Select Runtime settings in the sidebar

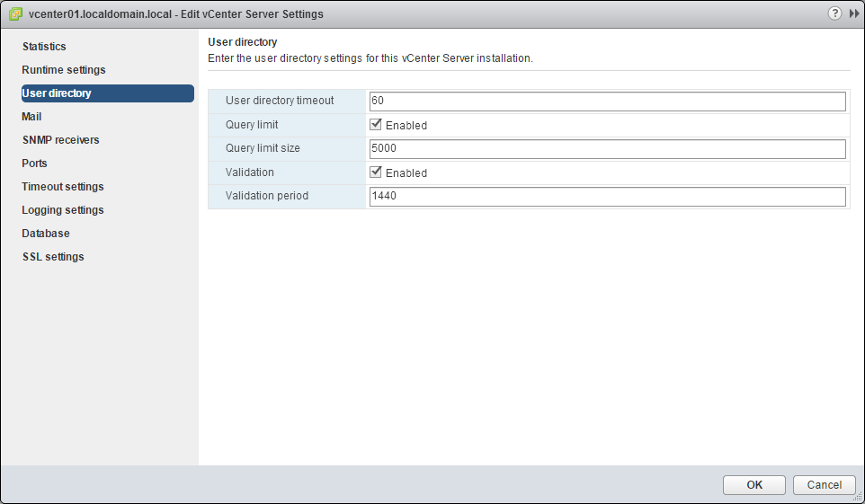(x=64, y=70)
